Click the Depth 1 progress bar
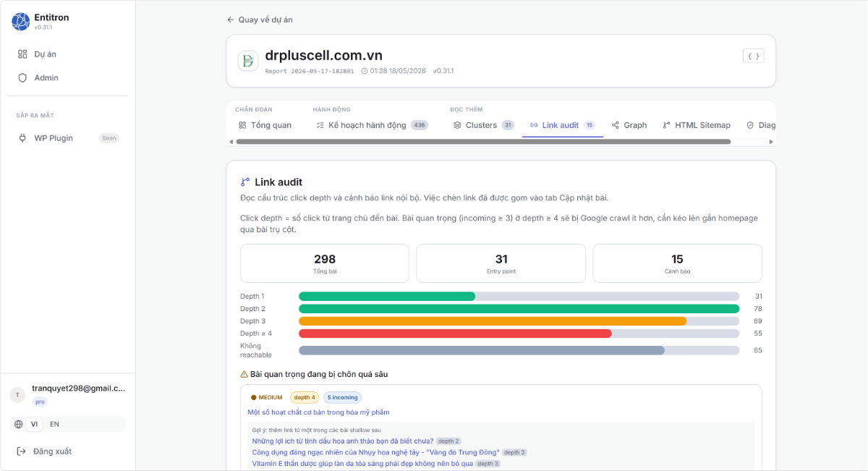Image resolution: width=868 pixels, height=471 pixels. (519, 297)
